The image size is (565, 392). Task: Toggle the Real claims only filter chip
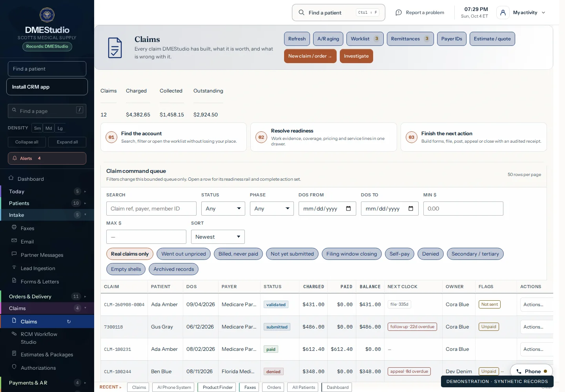[x=130, y=254]
